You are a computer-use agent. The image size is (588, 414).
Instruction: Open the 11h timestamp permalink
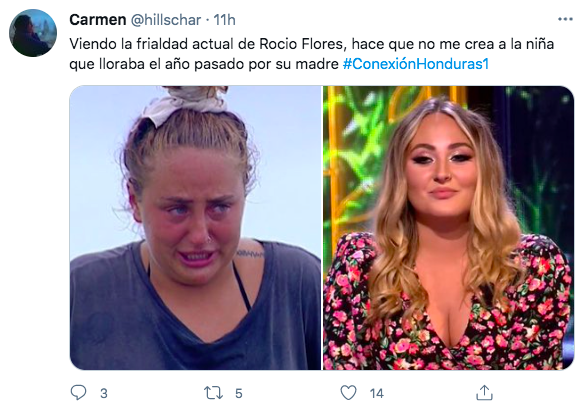[224, 20]
